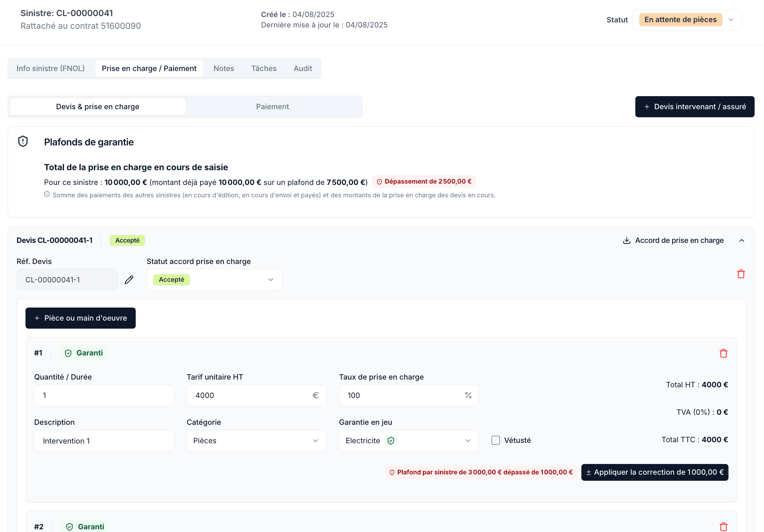Switch to the Notes tab
764x532 pixels.
pos(224,68)
